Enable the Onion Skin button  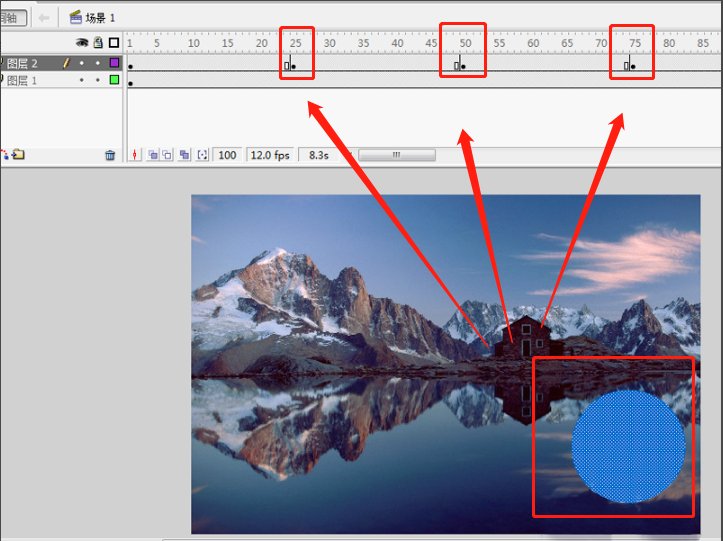tap(153, 155)
